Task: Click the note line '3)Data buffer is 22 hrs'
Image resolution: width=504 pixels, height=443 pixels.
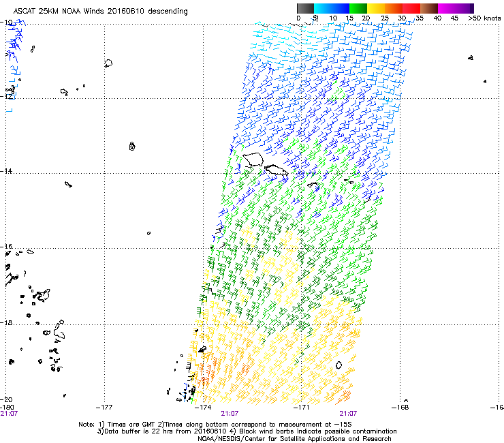Action: (x=247, y=431)
